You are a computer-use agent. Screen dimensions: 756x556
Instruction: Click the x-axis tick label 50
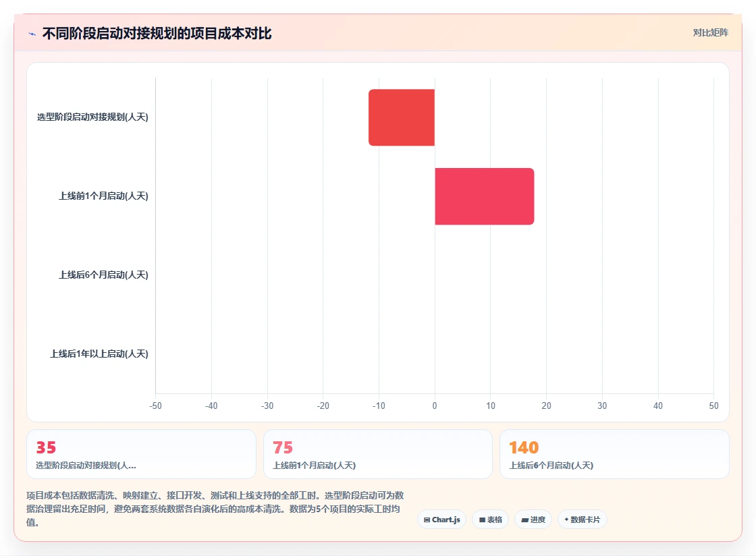click(713, 406)
